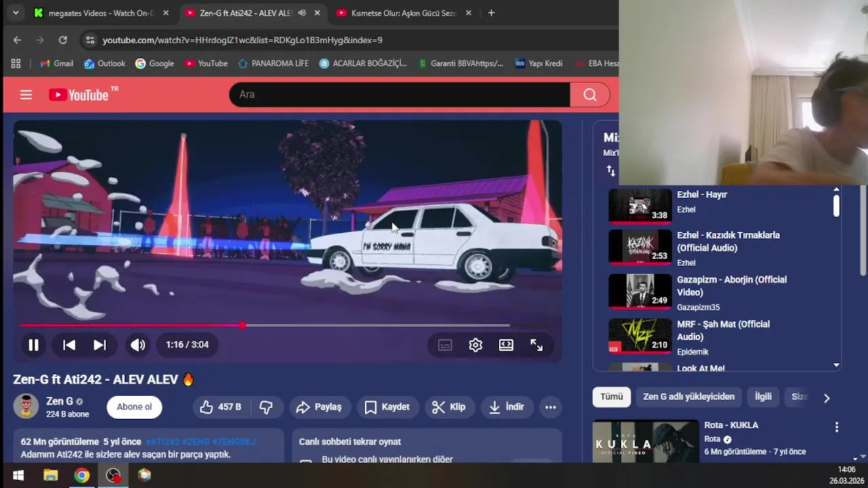Open the Outlook bookmark
The image size is (868, 488).
point(104,64)
